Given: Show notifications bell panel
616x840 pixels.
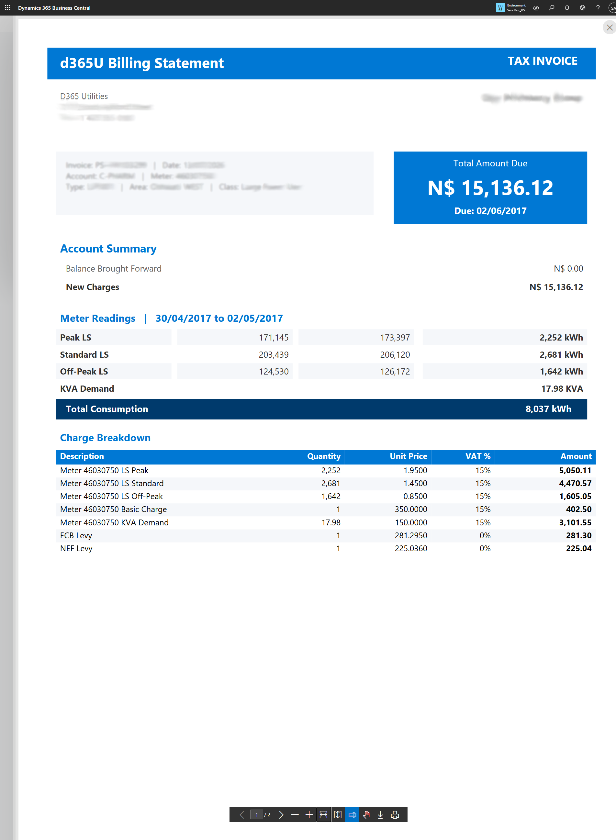Looking at the screenshot, I should [567, 8].
